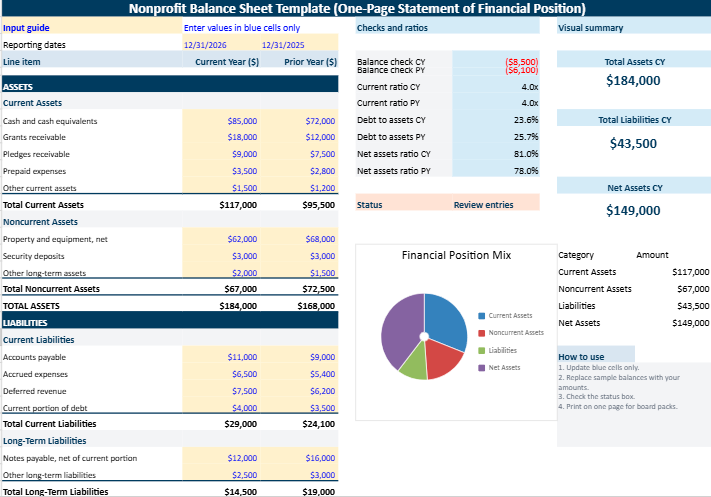Click the blue Current Assets legend marker
711x497 pixels.
tap(482, 315)
